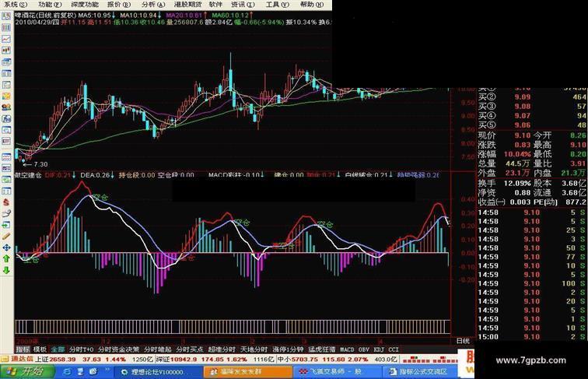Screen dimensions: 588x379
Task: Select the pencil drawing tool icon
Action: [6, 237]
